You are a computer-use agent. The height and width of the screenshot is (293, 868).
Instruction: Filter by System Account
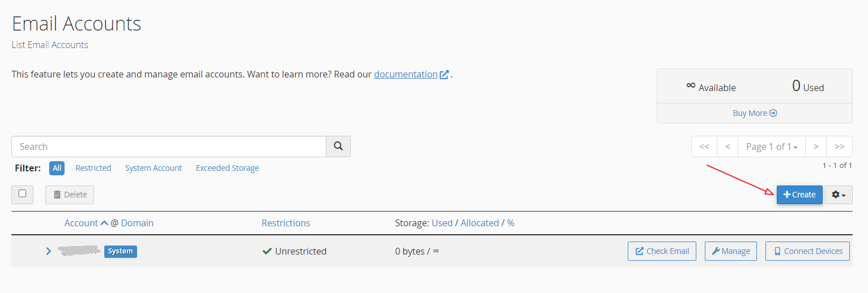[154, 168]
